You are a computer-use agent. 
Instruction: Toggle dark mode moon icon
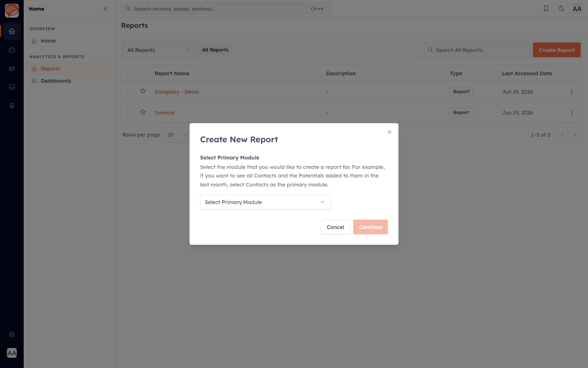561,9
